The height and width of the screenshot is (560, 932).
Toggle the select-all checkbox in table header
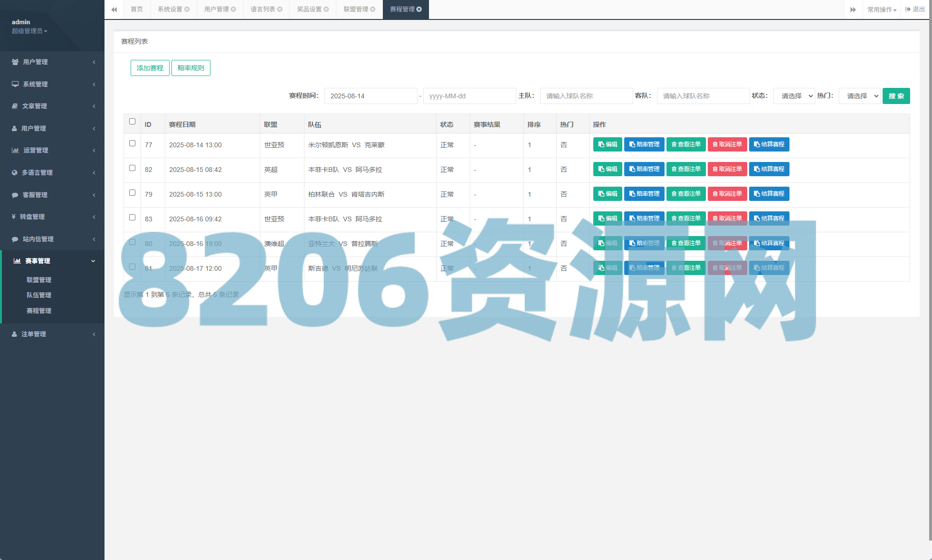(x=133, y=122)
